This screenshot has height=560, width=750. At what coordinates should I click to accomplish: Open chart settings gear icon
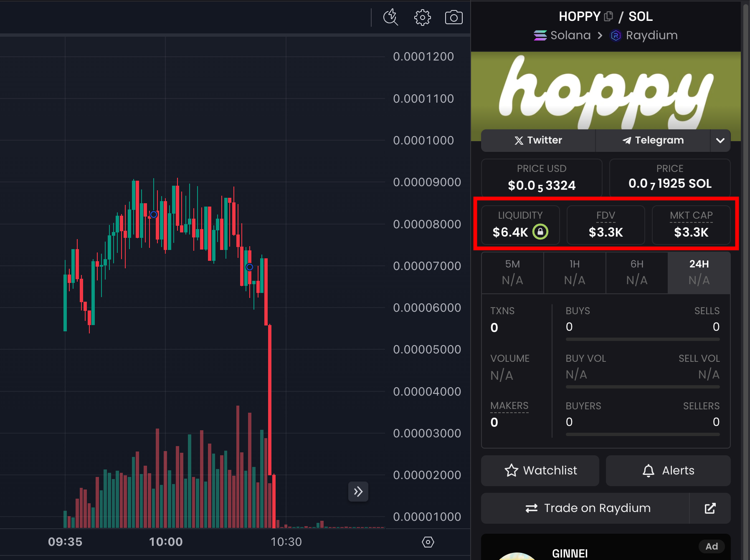coord(422,18)
